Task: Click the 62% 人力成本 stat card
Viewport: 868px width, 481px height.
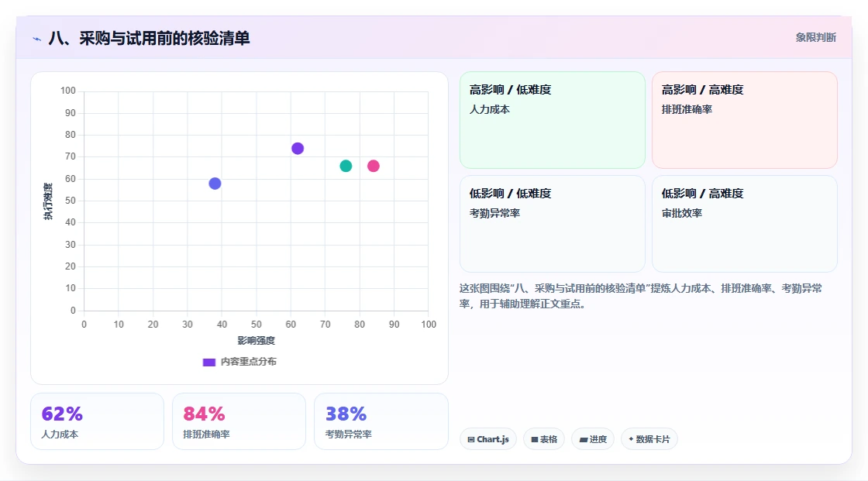Action: [x=98, y=421]
